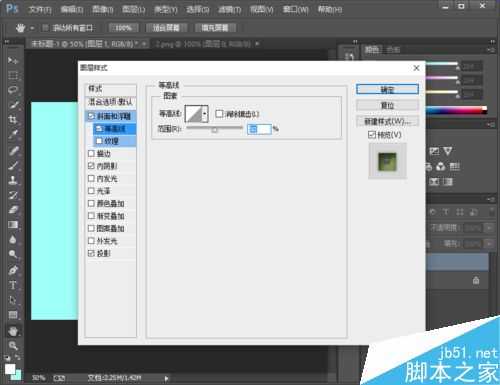Click the Ps application logo
Screen dimensions: 500x385
pos(12,8)
